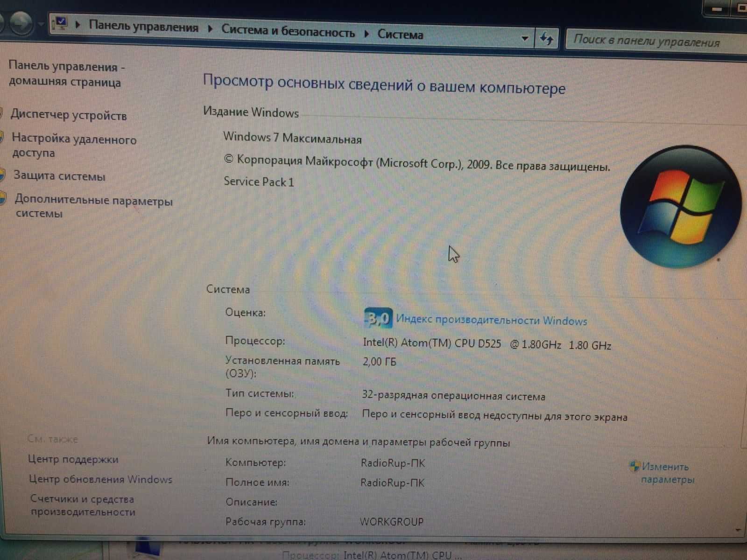
Task: Open Настройка удаленного доступа link
Action: click(x=74, y=146)
